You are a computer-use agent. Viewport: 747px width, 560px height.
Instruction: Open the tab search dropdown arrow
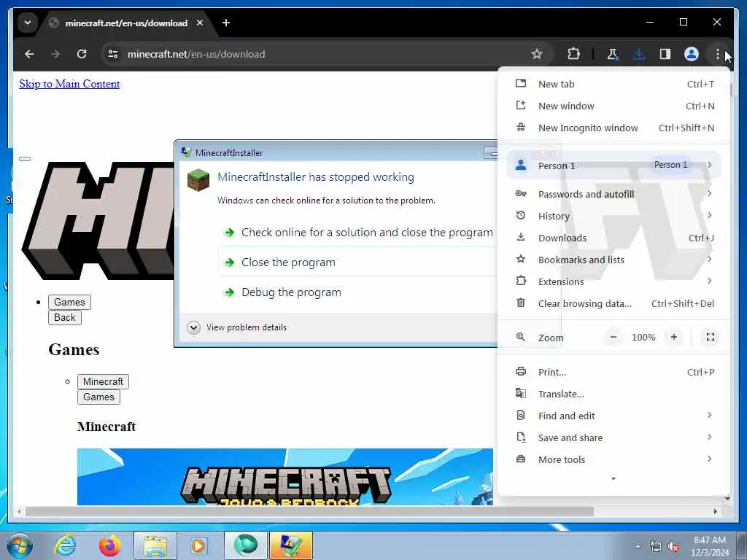point(28,23)
